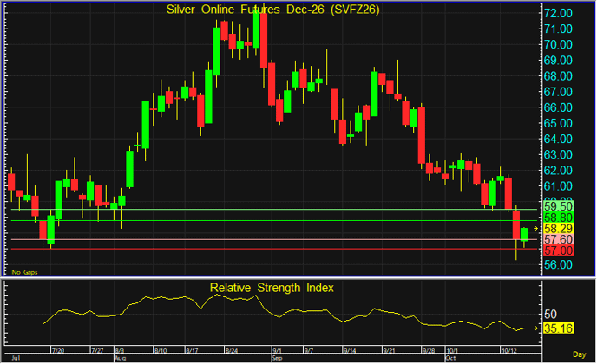Select the 57.00 red price label
Image resolution: width=597 pixels, height=364 pixels.
pyautogui.click(x=558, y=250)
